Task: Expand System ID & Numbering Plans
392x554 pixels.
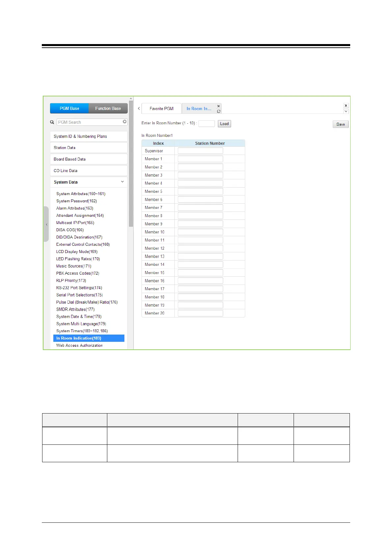Action: click(x=89, y=136)
